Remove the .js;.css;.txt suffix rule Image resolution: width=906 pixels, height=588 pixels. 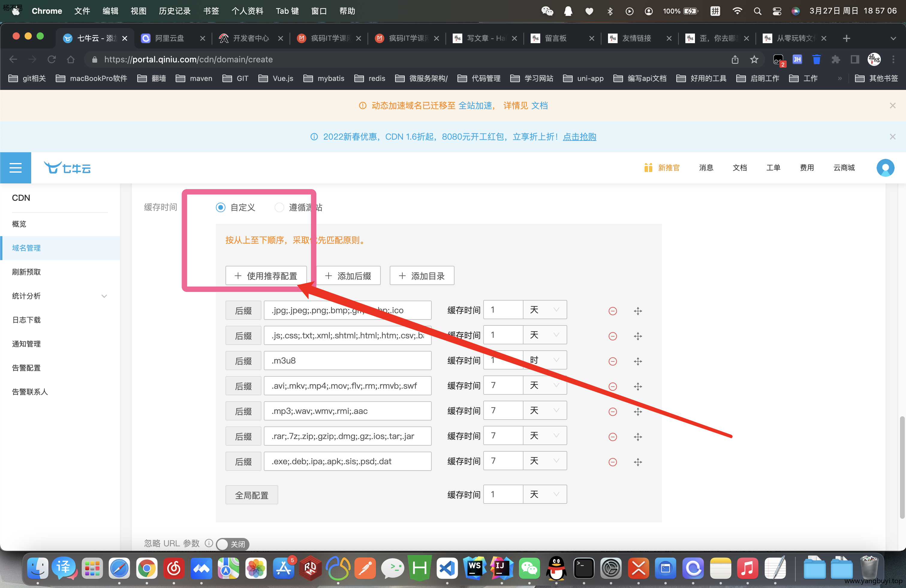612,336
